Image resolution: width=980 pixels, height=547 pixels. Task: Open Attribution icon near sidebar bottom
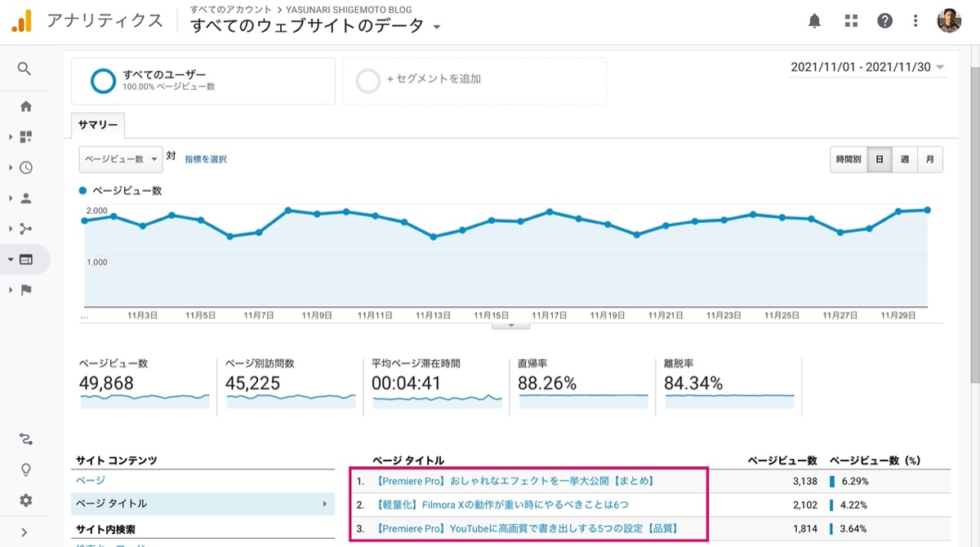[x=26, y=439]
